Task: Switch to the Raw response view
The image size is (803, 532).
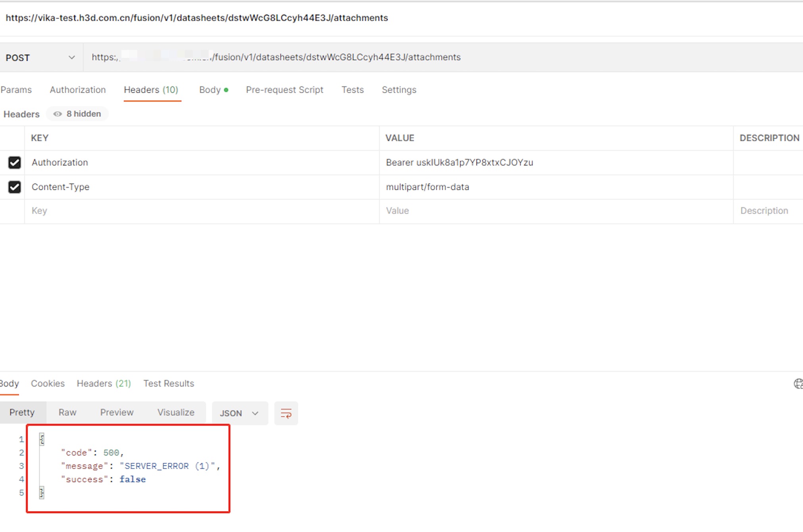Action: (x=67, y=413)
